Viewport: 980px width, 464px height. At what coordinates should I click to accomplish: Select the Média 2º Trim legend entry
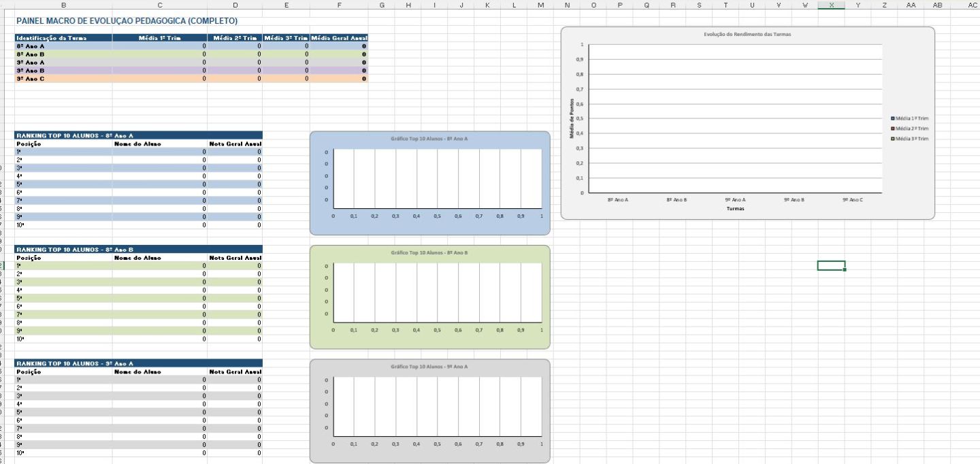pos(909,129)
